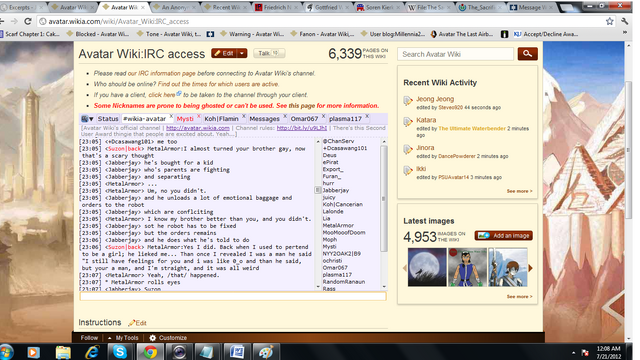Open Paint from the taskbar
Image resolution: width=640 pixels, height=360 pixels.
click(x=266, y=352)
